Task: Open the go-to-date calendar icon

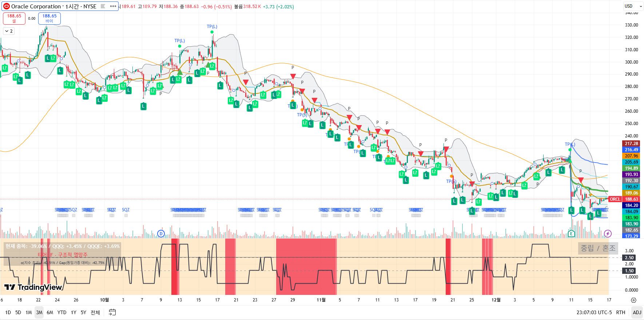Action: coord(112,312)
